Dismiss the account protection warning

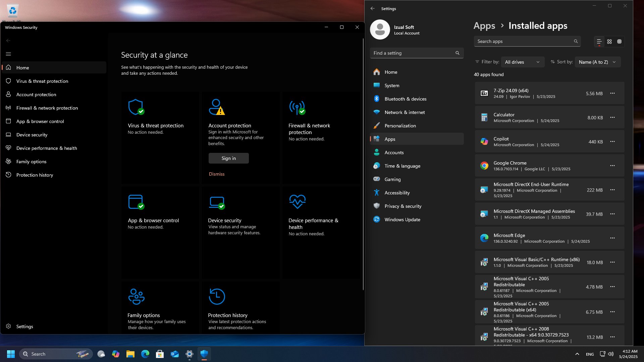(217, 174)
